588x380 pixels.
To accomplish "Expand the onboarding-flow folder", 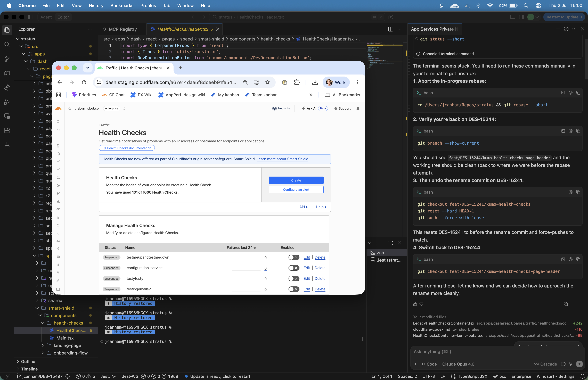I will [x=42, y=353].
